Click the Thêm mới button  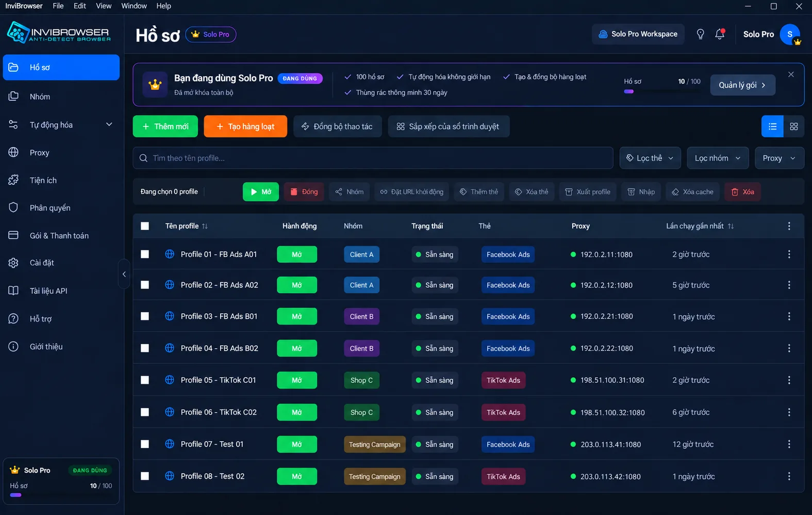point(165,126)
